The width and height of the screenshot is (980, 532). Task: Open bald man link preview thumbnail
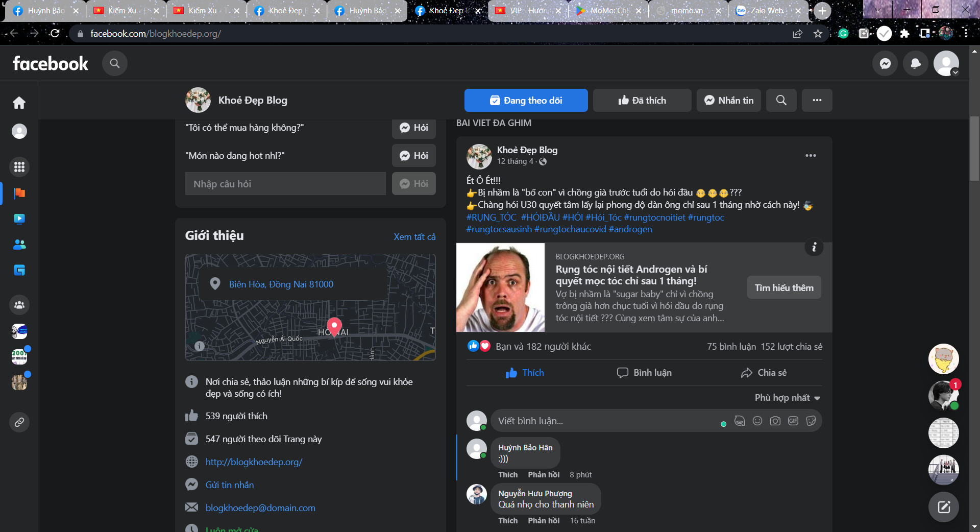click(x=500, y=287)
